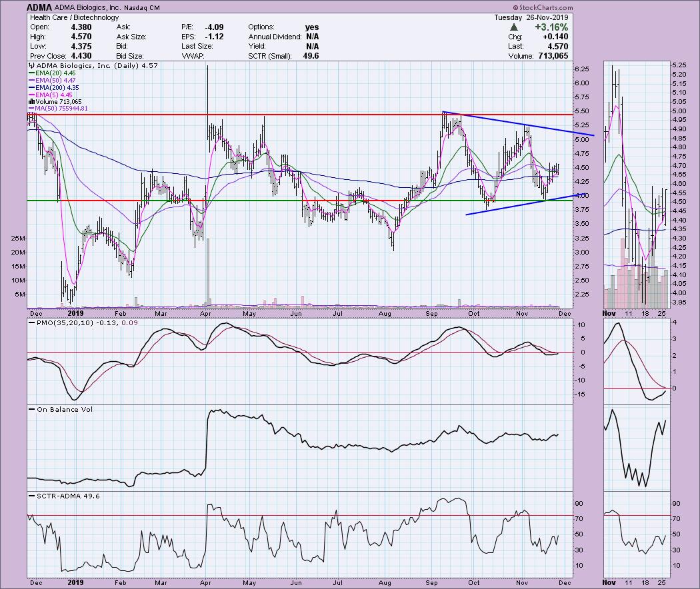Click the green up-arrow change icon
This screenshot has width=700, height=589.
click(x=514, y=27)
